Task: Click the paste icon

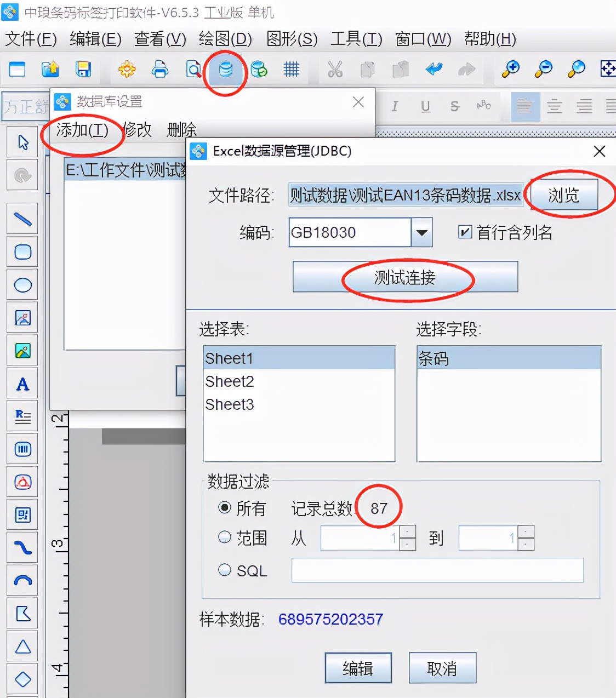Action: [x=401, y=69]
